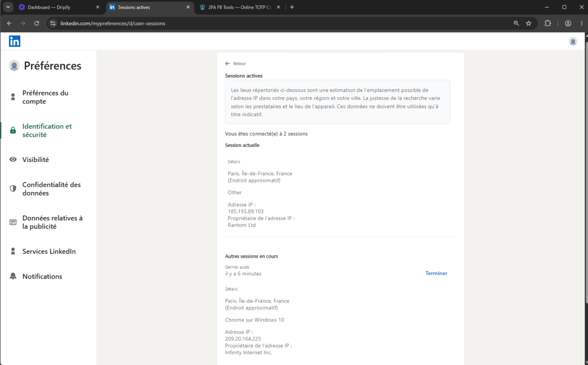This screenshot has width=588, height=365.
Task: Switch to the 2FA FB Tools tab
Action: coord(240,7)
